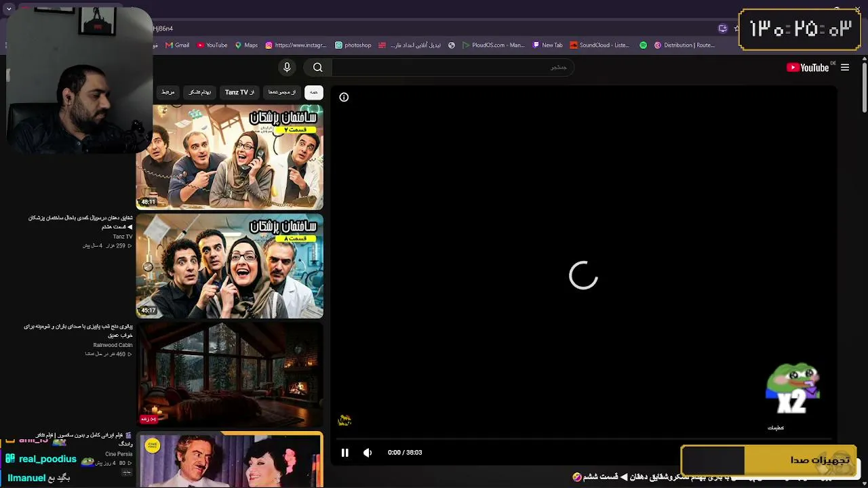
Task: Click the channel watermark in the player
Action: [344, 420]
